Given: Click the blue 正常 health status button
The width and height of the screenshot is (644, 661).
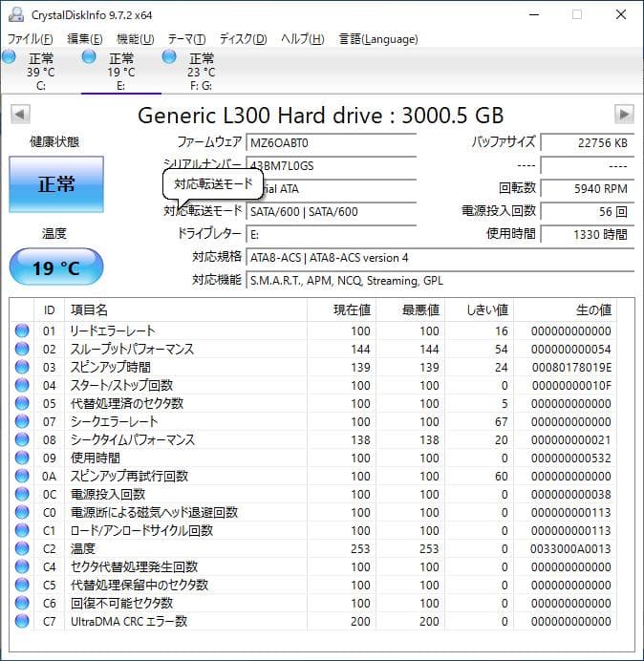Looking at the screenshot, I should (56, 184).
